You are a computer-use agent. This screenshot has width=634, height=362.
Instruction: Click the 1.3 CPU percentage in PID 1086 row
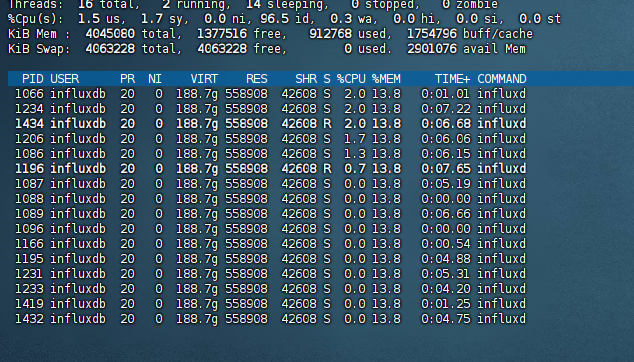coord(355,154)
